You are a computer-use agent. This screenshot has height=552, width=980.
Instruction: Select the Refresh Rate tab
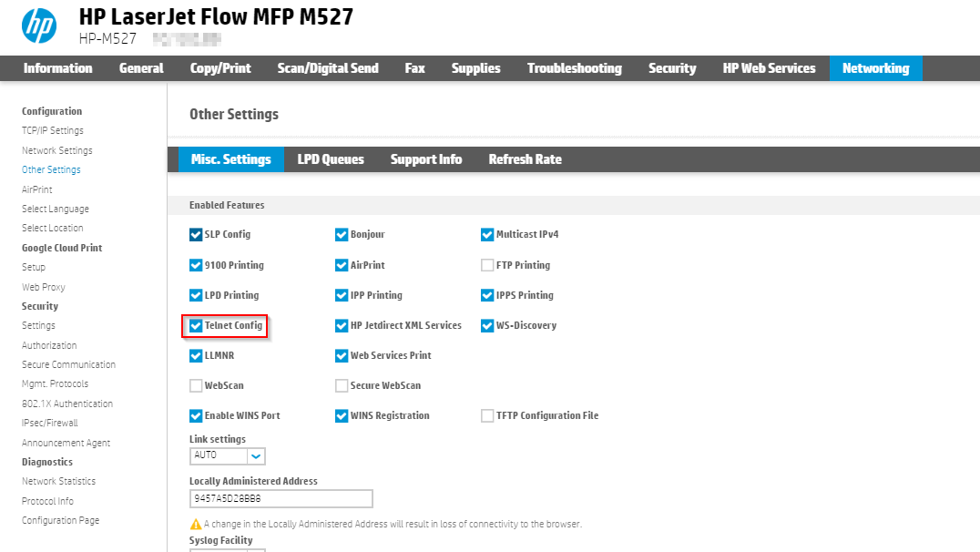coord(525,159)
